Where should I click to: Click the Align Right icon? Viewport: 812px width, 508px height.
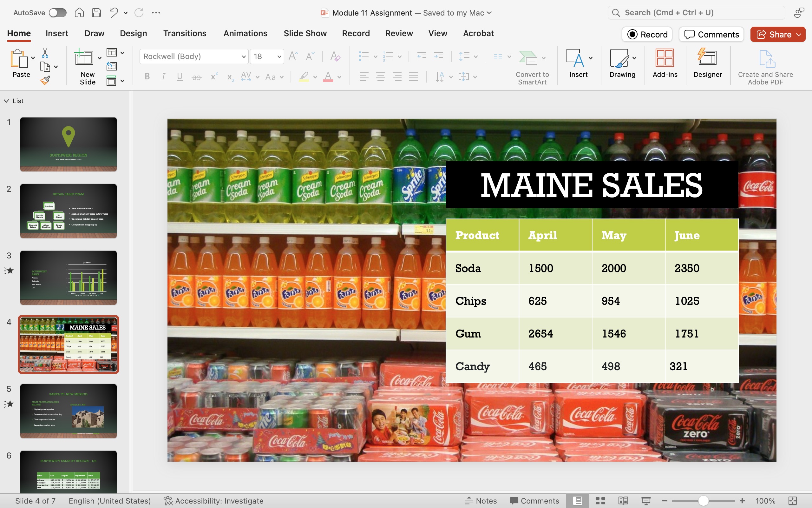pyautogui.click(x=397, y=77)
